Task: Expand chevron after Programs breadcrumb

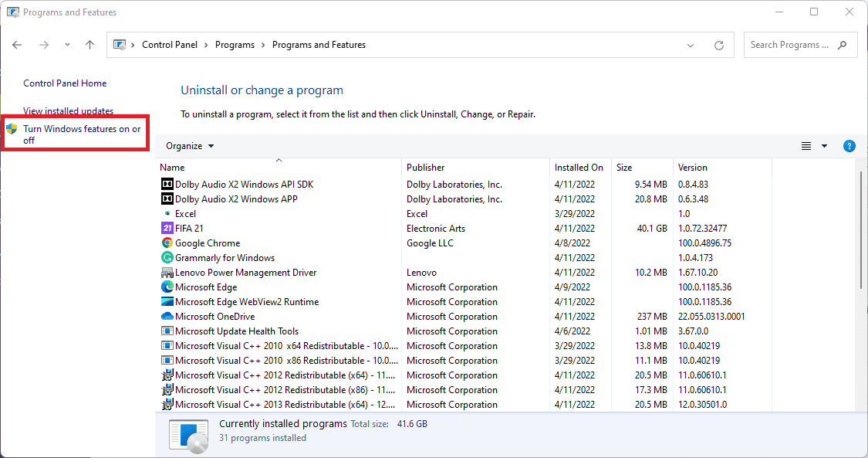Action: tap(264, 46)
